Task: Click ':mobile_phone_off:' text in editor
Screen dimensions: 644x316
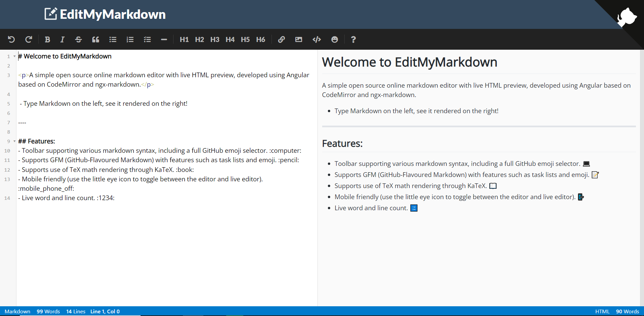Action: [46, 189]
